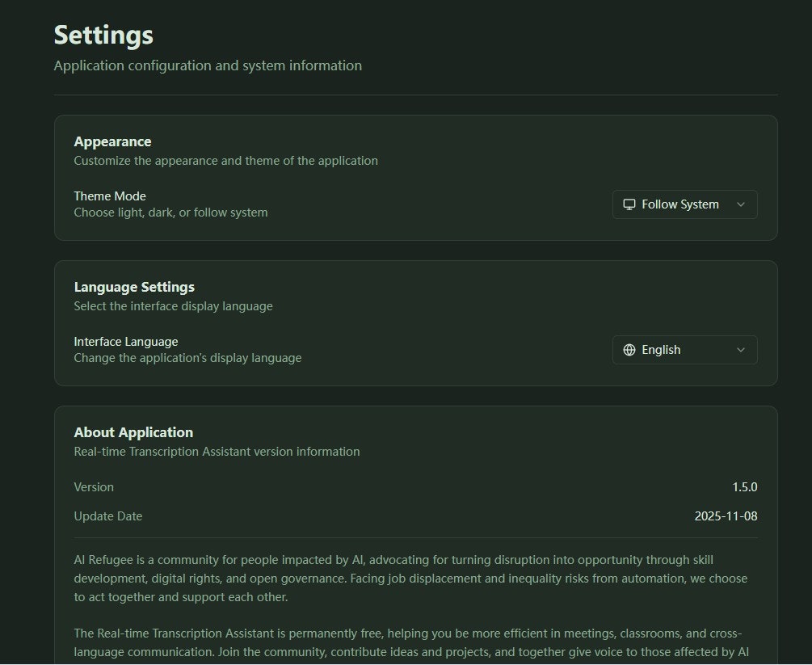The width and height of the screenshot is (812, 665).
Task: Expand the English language chevron
Action: tap(740, 350)
